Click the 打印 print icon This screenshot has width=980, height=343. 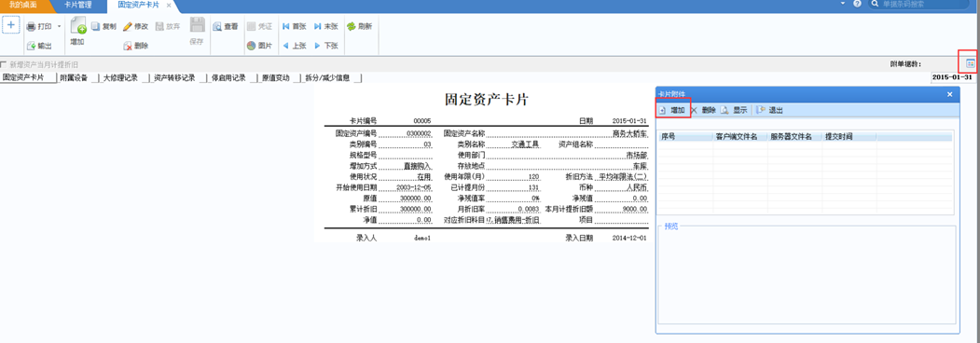32,27
